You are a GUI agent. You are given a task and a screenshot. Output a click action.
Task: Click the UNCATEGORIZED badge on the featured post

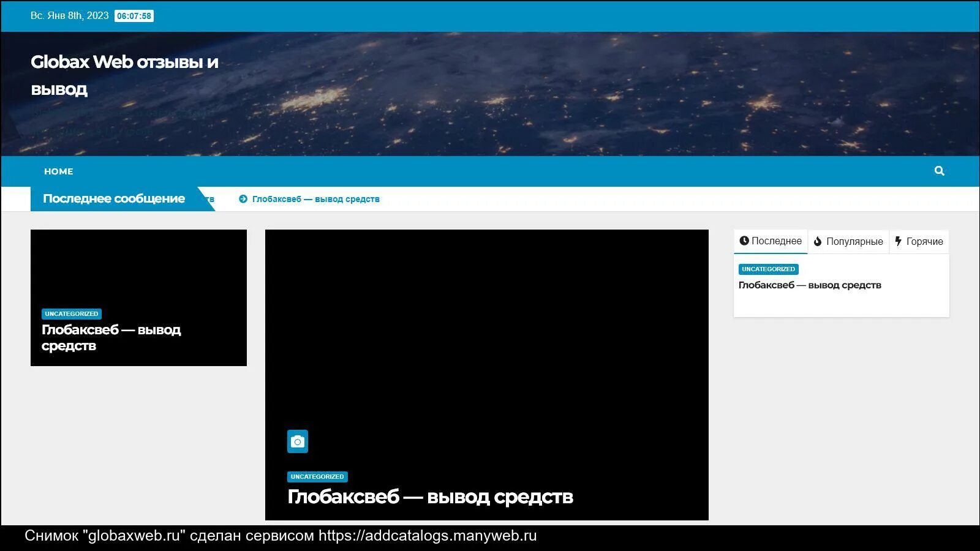(x=317, y=477)
